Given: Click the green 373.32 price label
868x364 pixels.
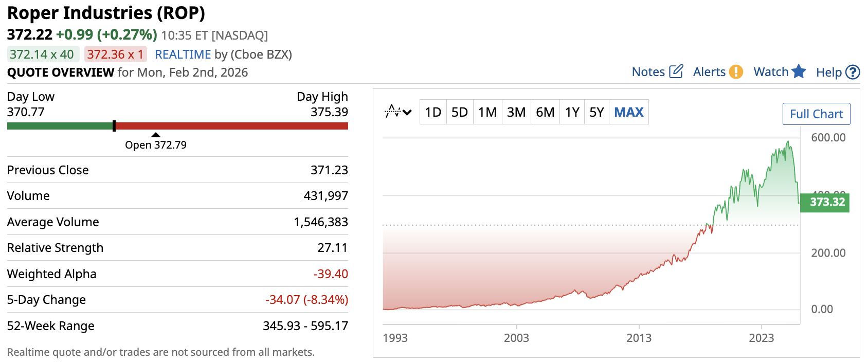Looking at the screenshot, I should [827, 202].
